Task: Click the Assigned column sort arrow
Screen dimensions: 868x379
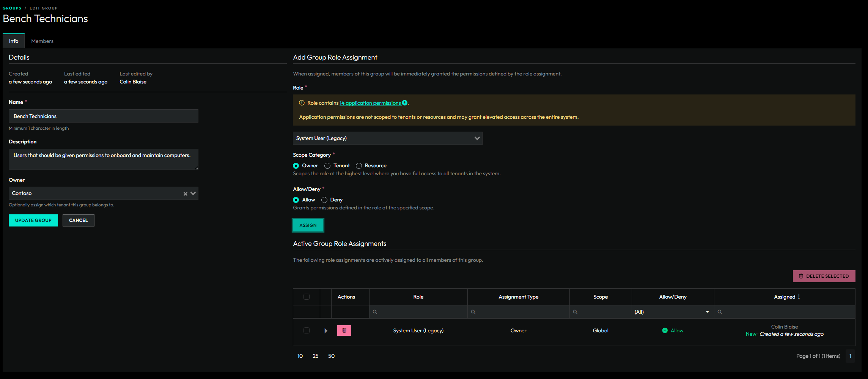Action: point(799,296)
